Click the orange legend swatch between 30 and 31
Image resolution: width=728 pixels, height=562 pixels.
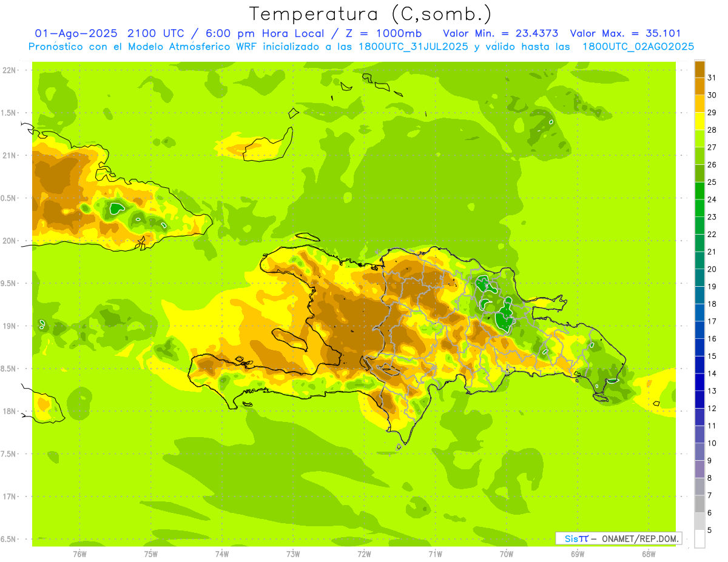point(699,87)
